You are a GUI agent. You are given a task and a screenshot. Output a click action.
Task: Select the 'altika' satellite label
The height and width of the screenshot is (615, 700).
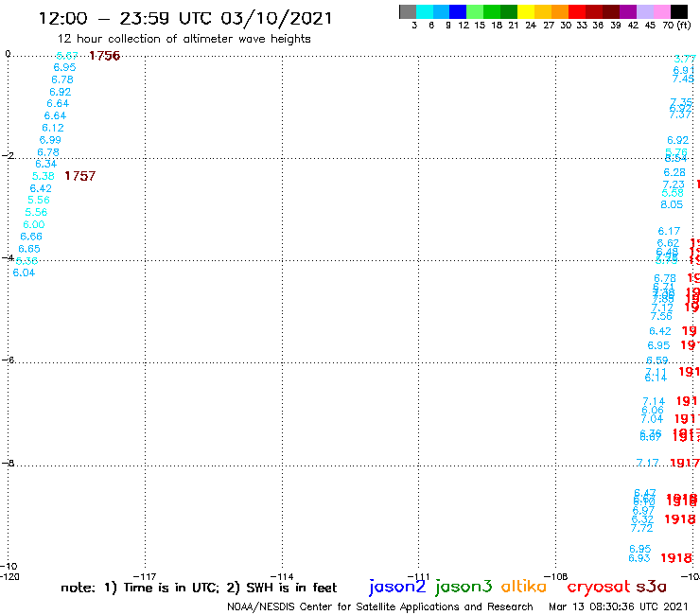click(x=524, y=587)
